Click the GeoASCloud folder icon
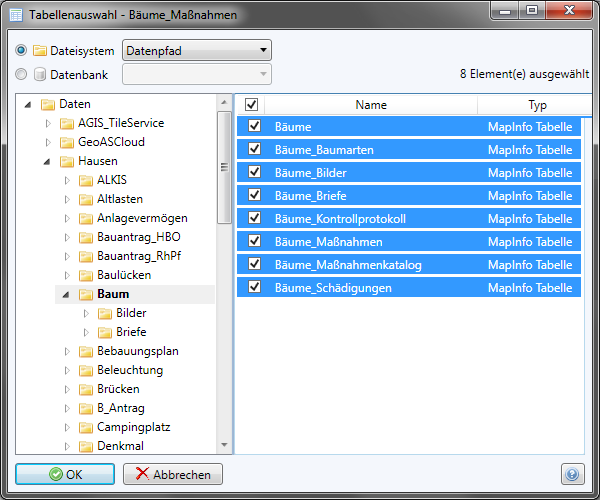The image size is (600, 500). point(67,142)
